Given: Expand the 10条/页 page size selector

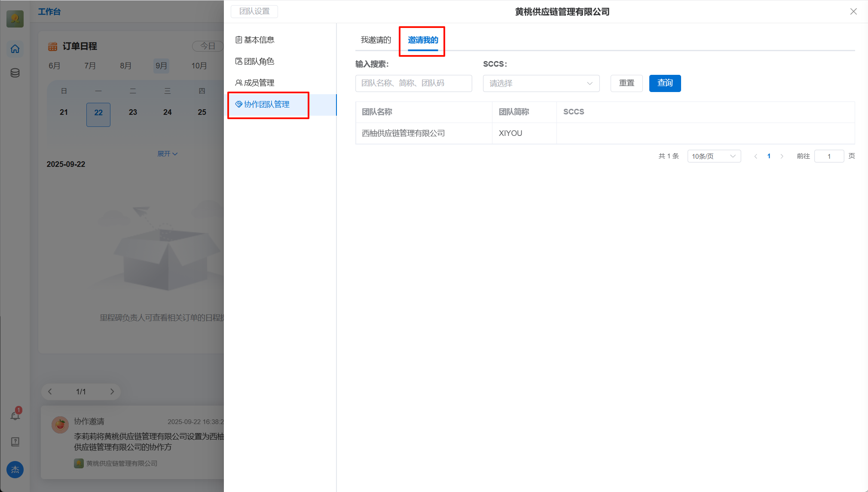Looking at the screenshot, I should tap(713, 156).
